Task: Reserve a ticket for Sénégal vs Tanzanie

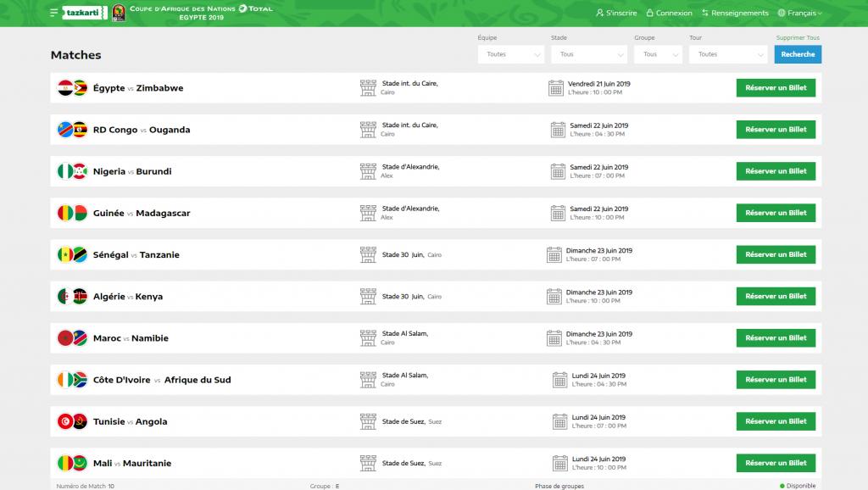Action: click(776, 254)
